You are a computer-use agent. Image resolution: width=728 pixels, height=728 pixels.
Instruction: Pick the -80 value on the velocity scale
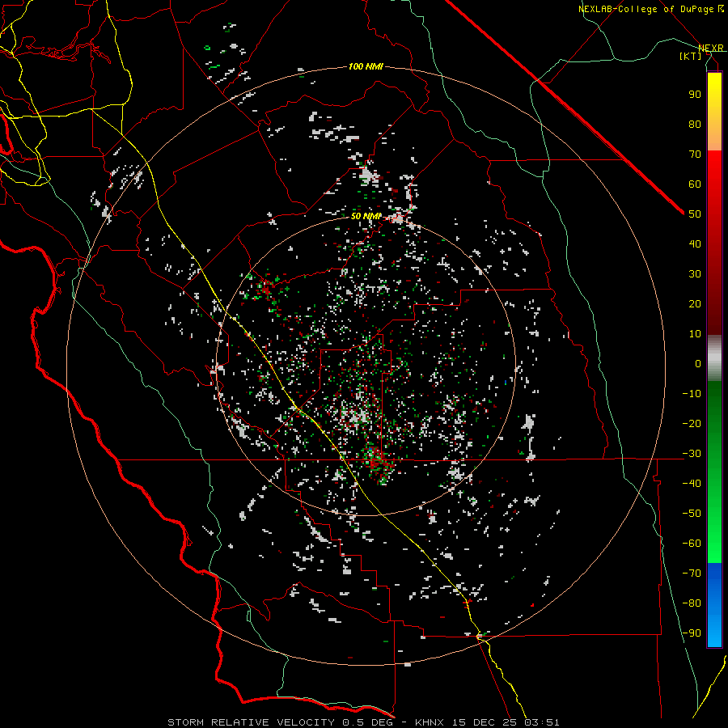point(692,603)
